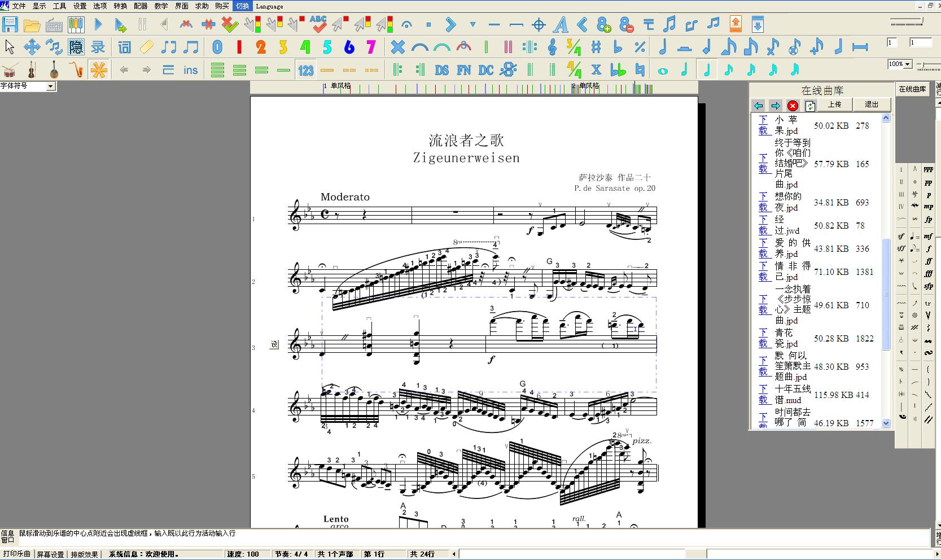Toggle the orange asterisk button

point(99,70)
